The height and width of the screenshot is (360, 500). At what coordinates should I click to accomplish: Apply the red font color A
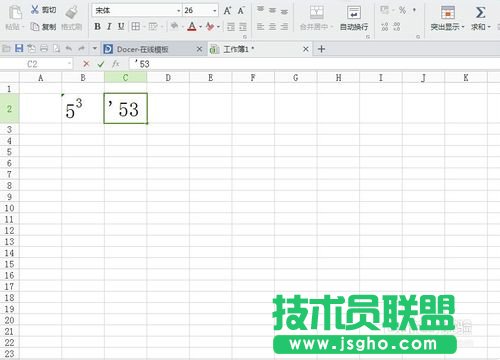[x=192, y=26]
